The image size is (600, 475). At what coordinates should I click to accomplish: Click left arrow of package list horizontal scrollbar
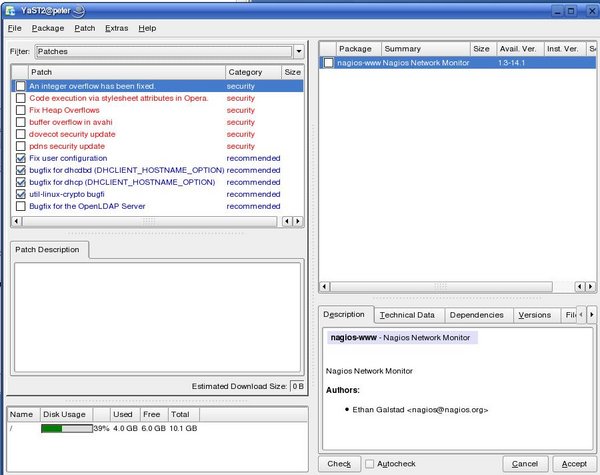[325, 288]
